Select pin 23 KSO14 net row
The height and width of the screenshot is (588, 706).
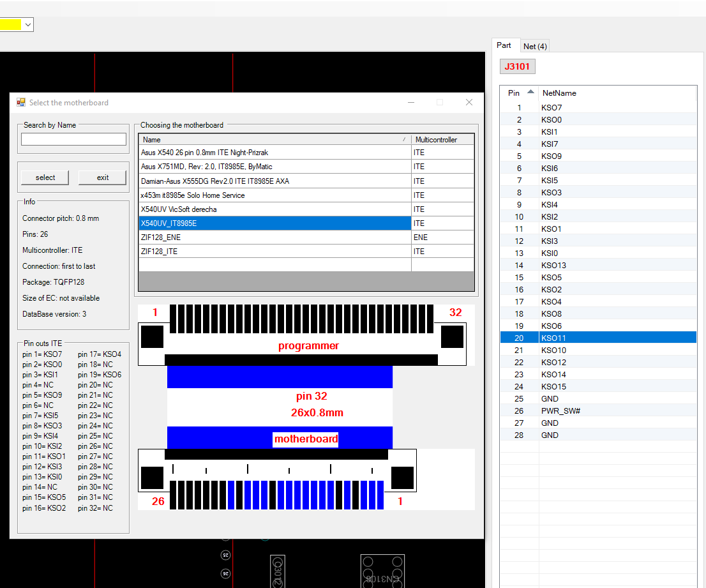coord(598,375)
